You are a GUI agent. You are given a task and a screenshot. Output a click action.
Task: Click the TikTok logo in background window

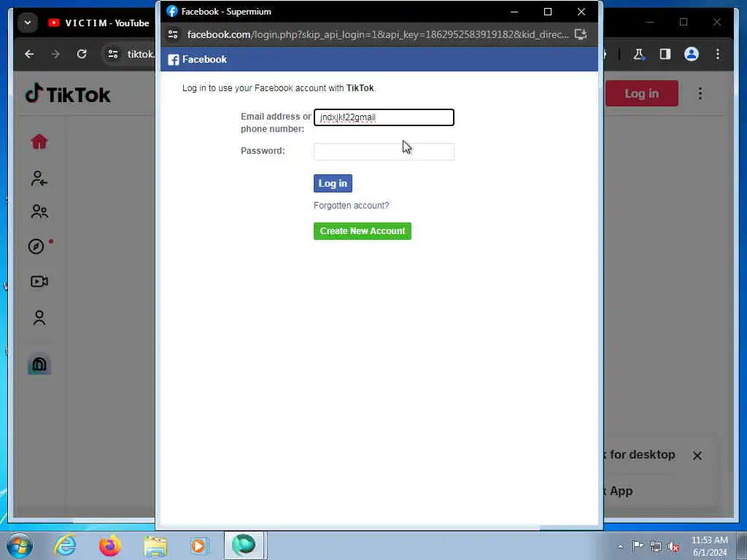click(x=68, y=94)
